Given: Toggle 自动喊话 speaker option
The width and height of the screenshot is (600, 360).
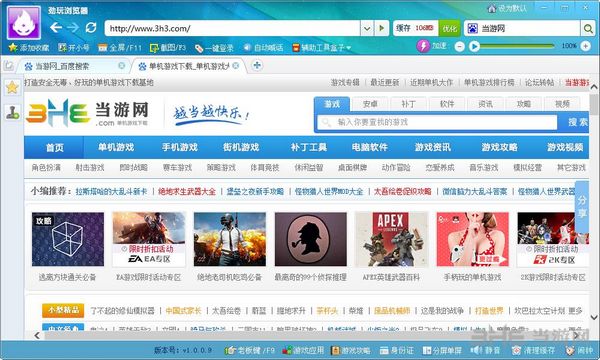Looking at the screenshot, I should (x=263, y=47).
